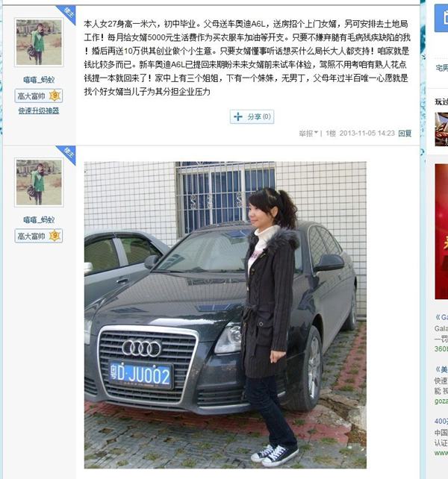Click username link under first avatar
448x479 pixels.
pos(39,80)
